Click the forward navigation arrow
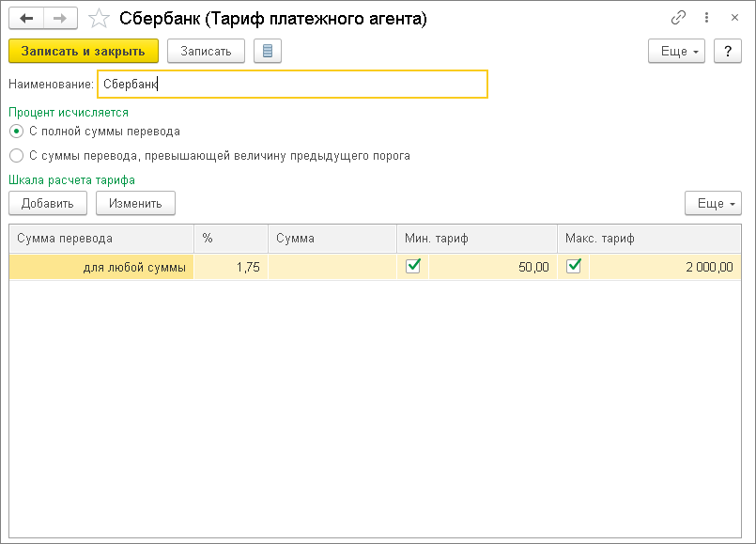Image resolution: width=756 pixels, height=544 pixels. coord(59,18)
